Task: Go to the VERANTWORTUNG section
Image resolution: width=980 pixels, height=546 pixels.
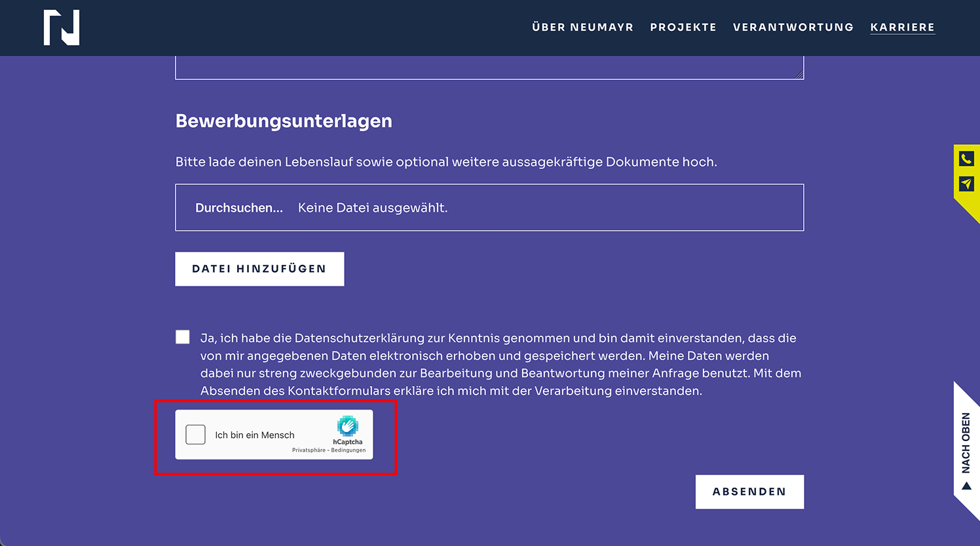Action: (x=793, y=28)
